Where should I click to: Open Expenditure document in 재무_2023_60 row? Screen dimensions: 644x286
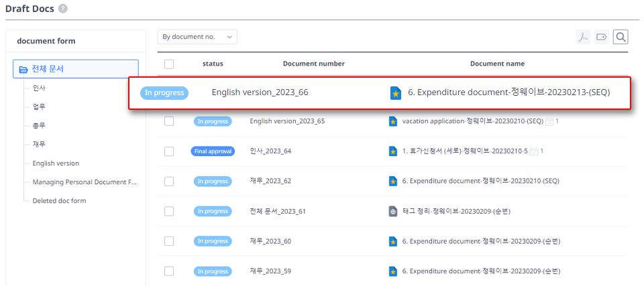coord(481,241)
